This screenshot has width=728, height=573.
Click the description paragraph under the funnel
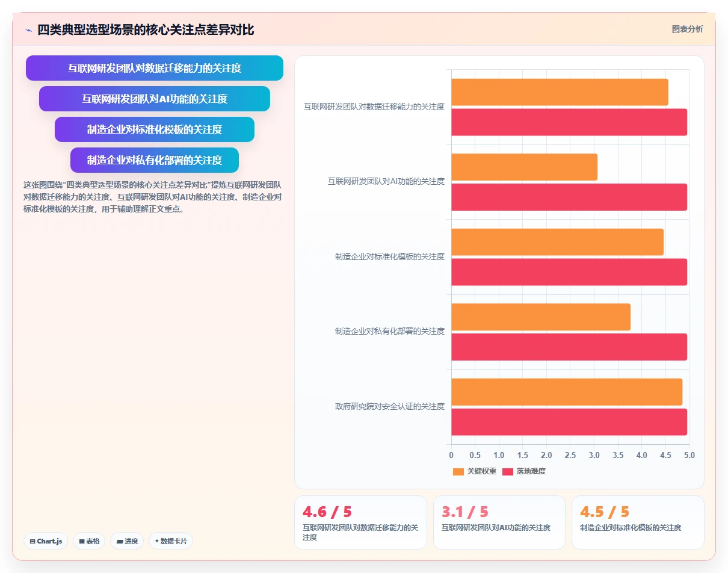pos(152,197)
